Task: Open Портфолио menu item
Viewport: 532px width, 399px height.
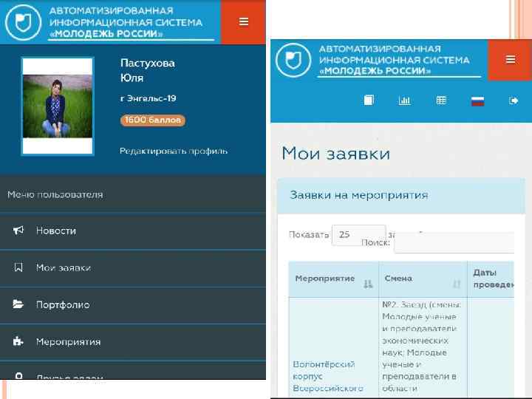Action: pos(133,304)
